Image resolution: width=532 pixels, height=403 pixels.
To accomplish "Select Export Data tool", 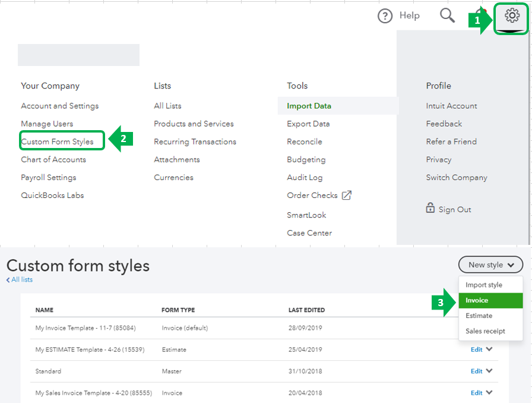I will click(308, 124).
